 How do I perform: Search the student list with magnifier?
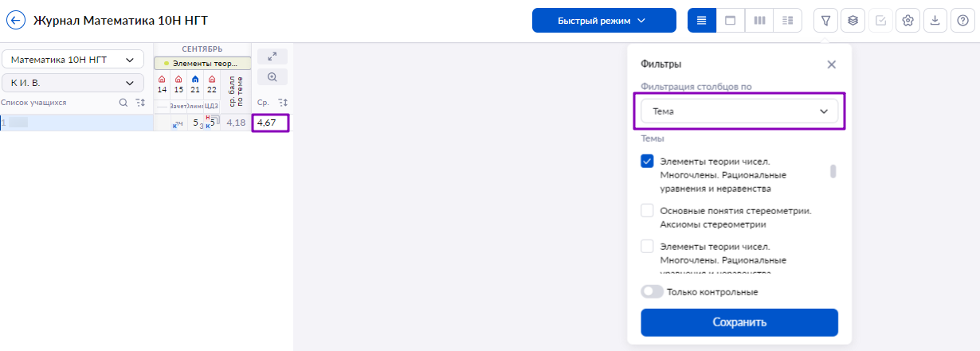pyautogui.click(x=123, y=103)
